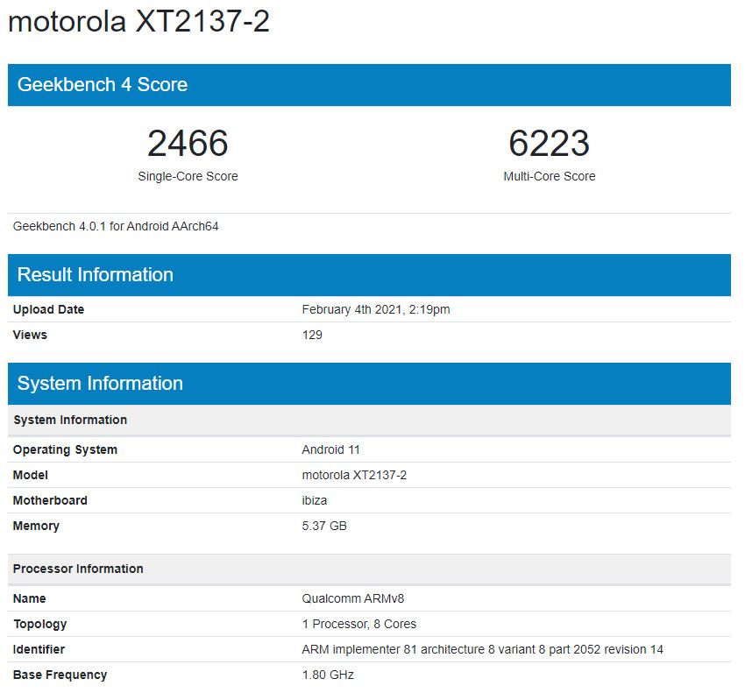Click the 5.37 GB memory value

coord(324,526)
